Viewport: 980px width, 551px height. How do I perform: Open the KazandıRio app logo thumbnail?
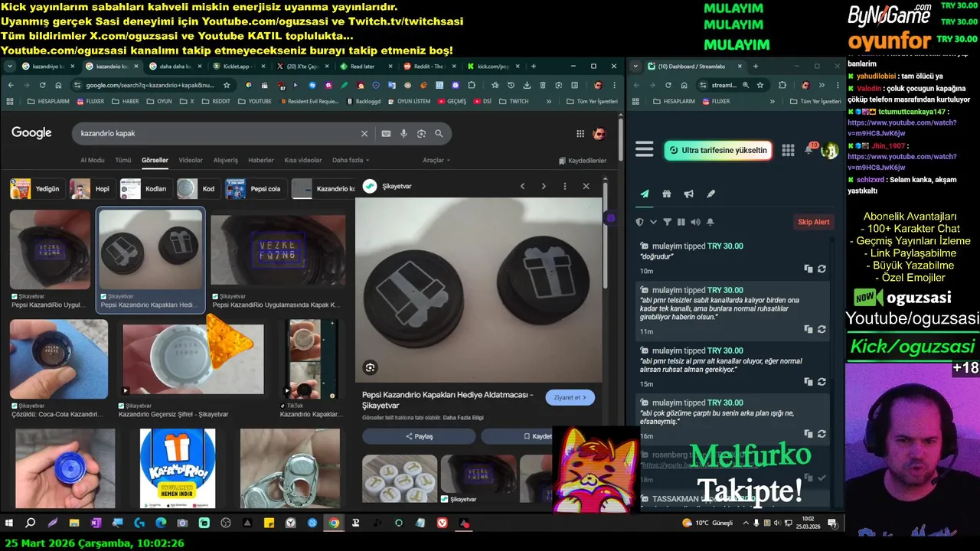tap(178, 468)
